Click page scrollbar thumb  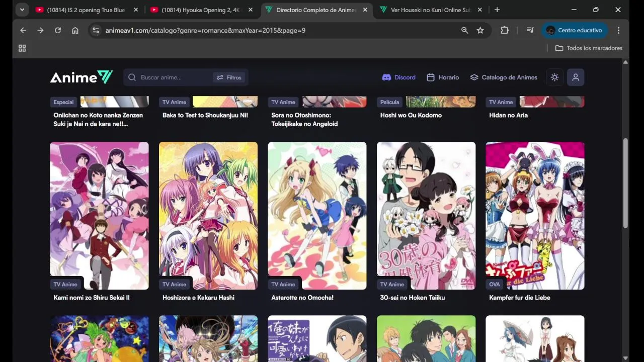pyautogui.click(x=625, y=184)
